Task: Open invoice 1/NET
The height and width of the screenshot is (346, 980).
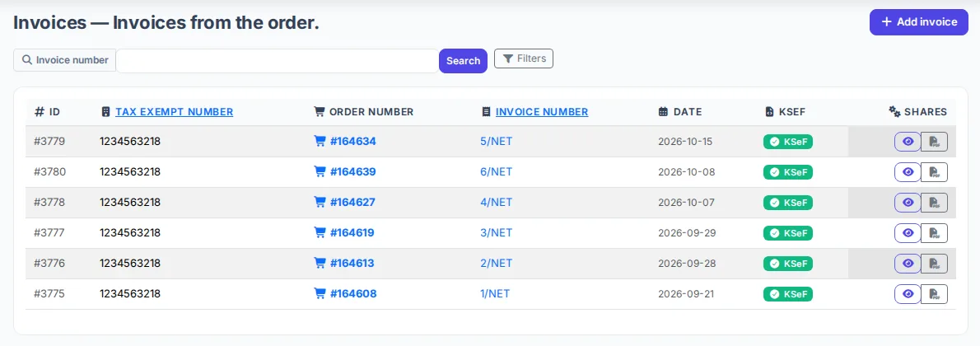Action: coord(495,293)
